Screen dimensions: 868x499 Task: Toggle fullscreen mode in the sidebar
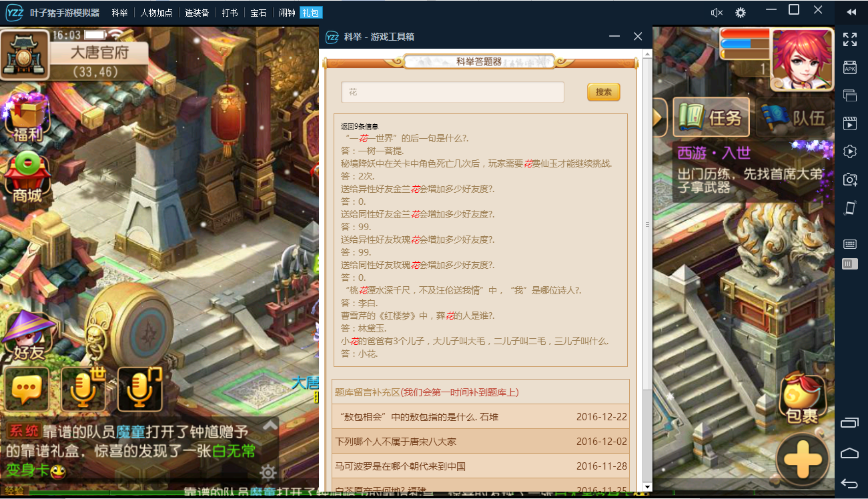pyautogui.click(x=849, y=39)
